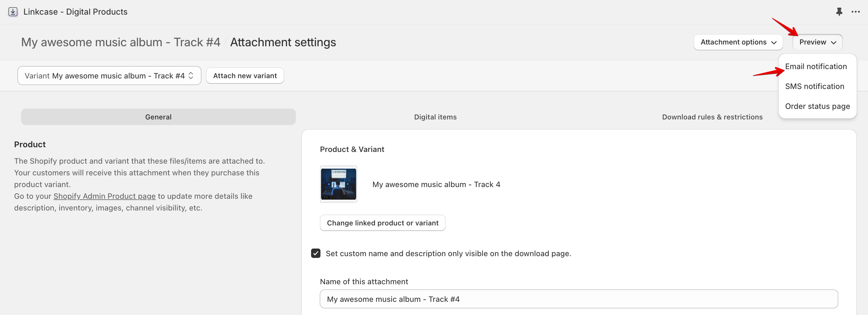Open the Download rules & restrictions tab
868x315 pixels.
[712, 117]
